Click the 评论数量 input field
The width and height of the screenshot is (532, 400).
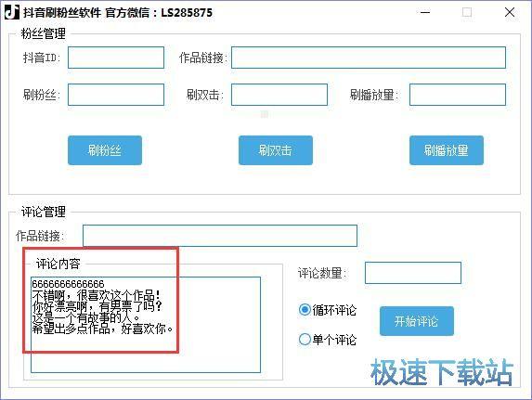(413, 273)
